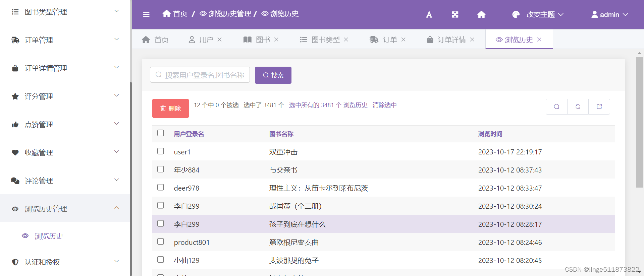The width and height of the screenshot is (644, 276).
Task: Click the shield icon beside 认证和授权
Action: (15, 262)
